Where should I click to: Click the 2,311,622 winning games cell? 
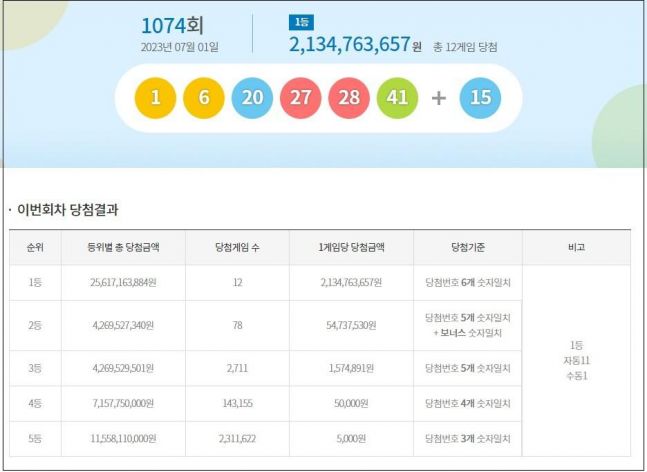pos(238,438)
